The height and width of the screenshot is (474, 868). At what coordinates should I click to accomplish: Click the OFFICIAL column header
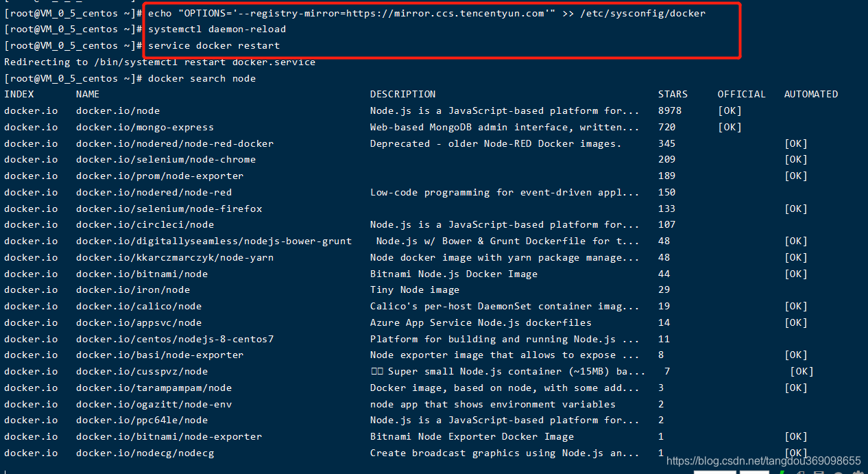point(742,94)
